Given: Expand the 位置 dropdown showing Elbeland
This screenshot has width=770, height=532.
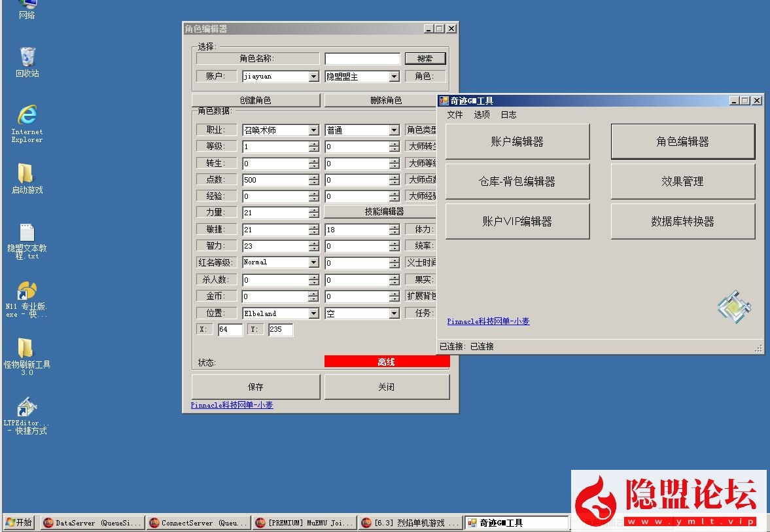Looking at the screenshot, I should coord(313,313).
